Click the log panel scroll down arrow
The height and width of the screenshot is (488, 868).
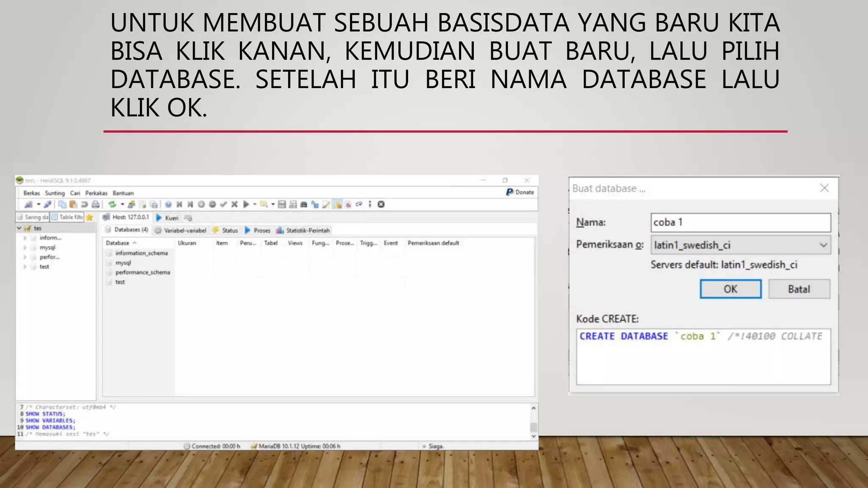click(x=534, y=436)
